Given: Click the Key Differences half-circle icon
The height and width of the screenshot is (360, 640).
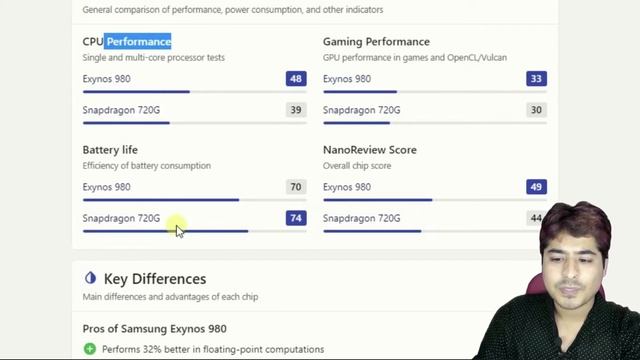Looking at the screenshot, I should tap(90, 278).
